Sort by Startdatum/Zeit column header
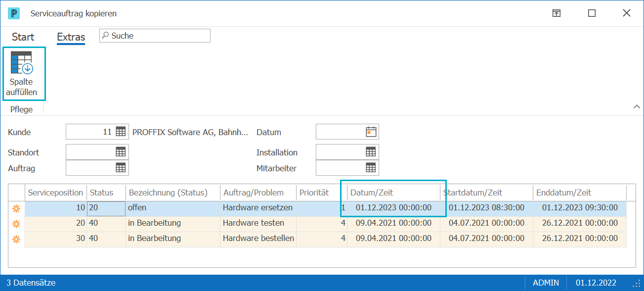This screenshot has height=291, width=644. click(487, 193)
